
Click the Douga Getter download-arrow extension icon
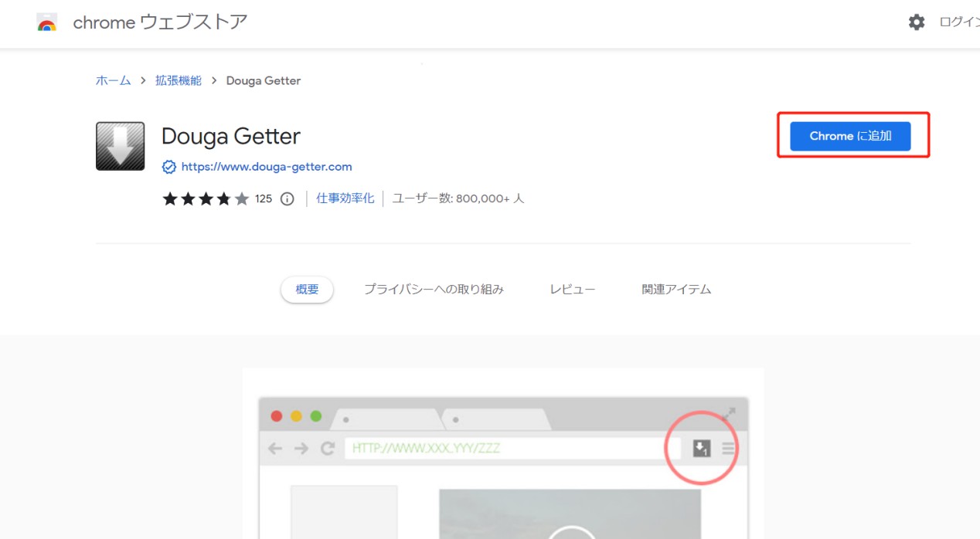point(120,146)
